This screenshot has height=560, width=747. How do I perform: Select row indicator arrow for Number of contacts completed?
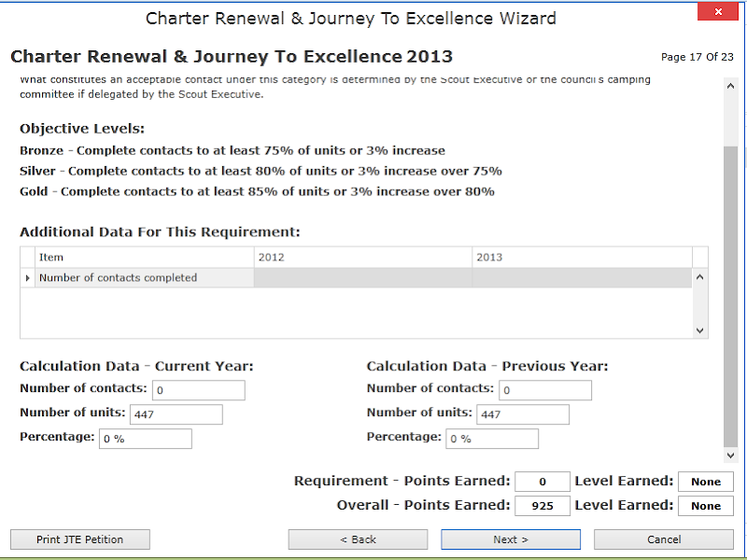(x=28, y=277)
